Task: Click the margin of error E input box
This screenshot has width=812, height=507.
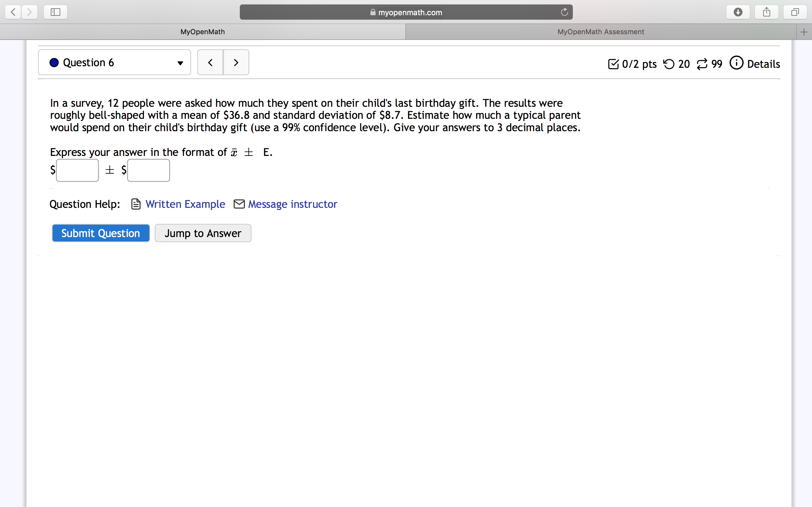Action: click(x=149, y=170)
